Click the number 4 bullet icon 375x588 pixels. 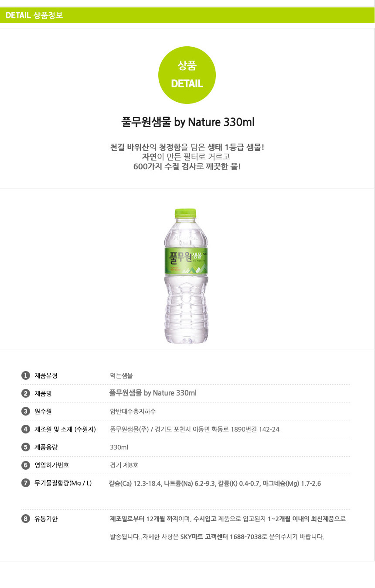(25, 429)
